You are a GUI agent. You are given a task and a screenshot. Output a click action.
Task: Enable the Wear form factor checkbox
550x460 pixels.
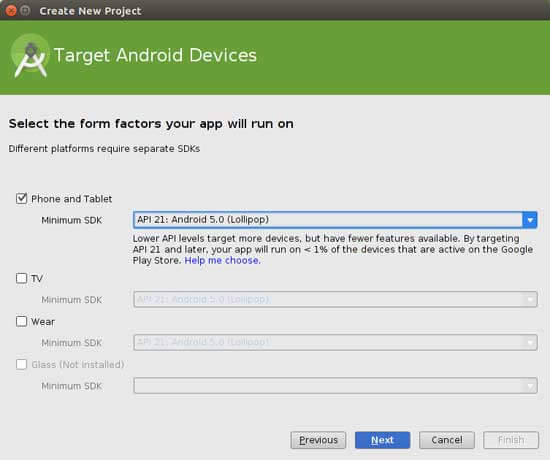click(21, 321)
